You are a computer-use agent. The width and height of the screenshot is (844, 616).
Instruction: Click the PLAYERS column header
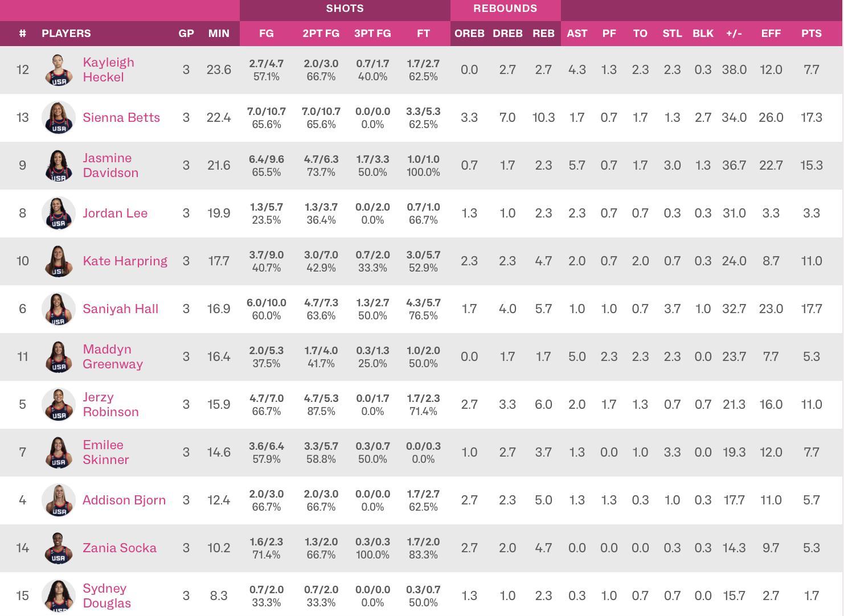point(66,33)
